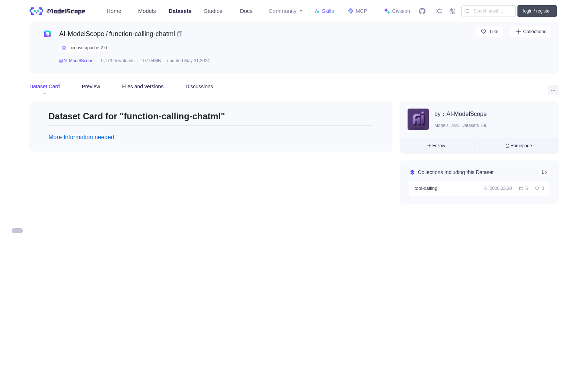Open the GitHub icon link

[422, 11]
